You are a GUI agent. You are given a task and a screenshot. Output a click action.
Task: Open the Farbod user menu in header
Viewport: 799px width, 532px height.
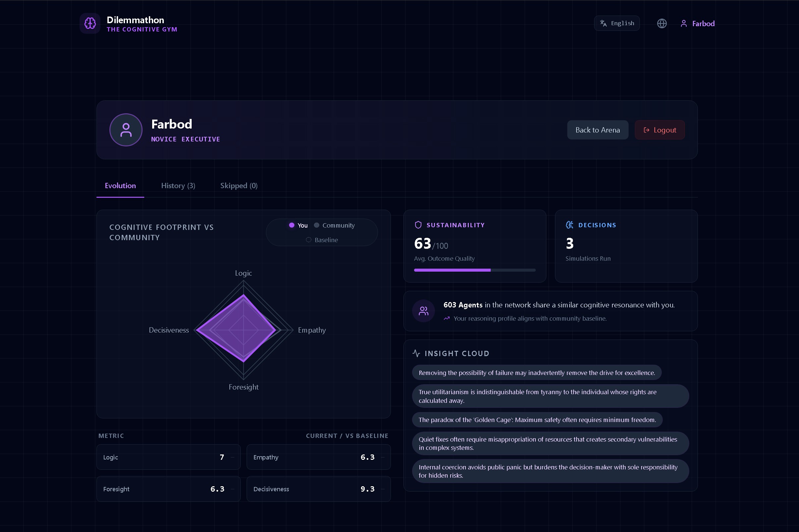tap(698, 24)
